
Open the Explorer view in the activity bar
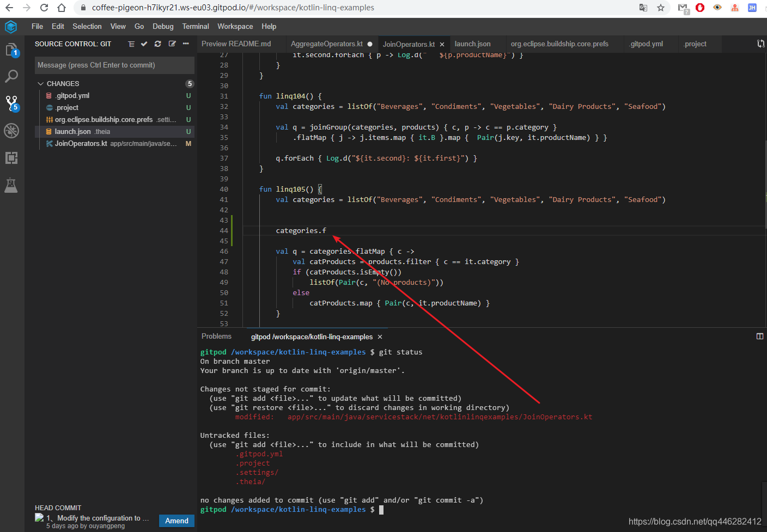[11, 50]
